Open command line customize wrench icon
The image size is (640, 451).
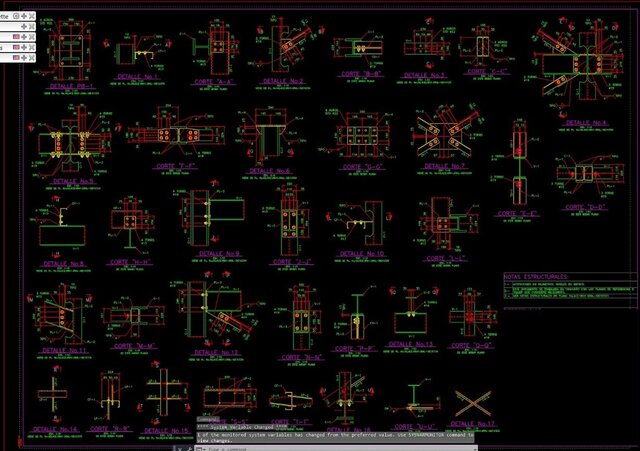click(189, 449)
